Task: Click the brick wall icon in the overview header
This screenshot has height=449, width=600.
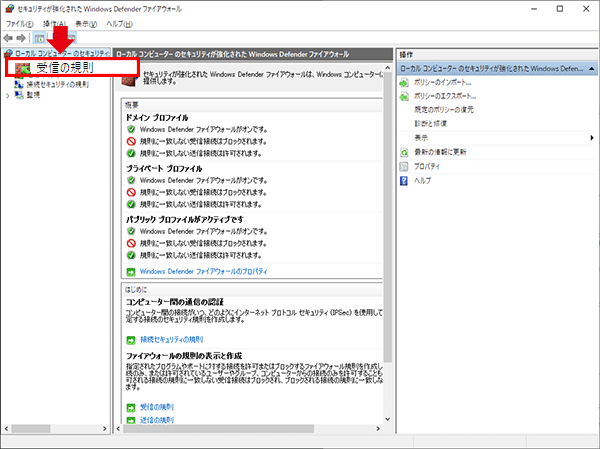Action: point(129,80)
